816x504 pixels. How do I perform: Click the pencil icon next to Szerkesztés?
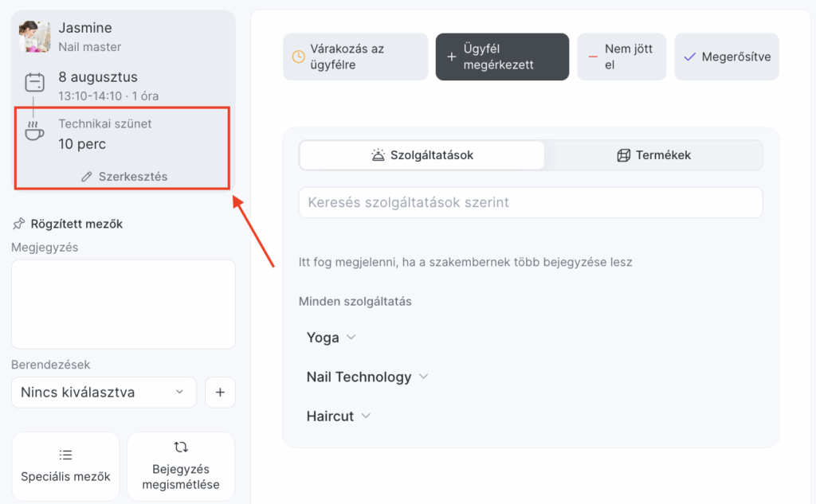point(87,177)
